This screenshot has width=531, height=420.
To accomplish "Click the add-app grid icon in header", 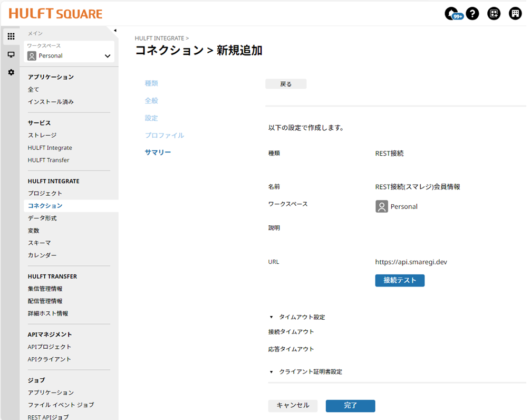I will [x=494, y=14].
